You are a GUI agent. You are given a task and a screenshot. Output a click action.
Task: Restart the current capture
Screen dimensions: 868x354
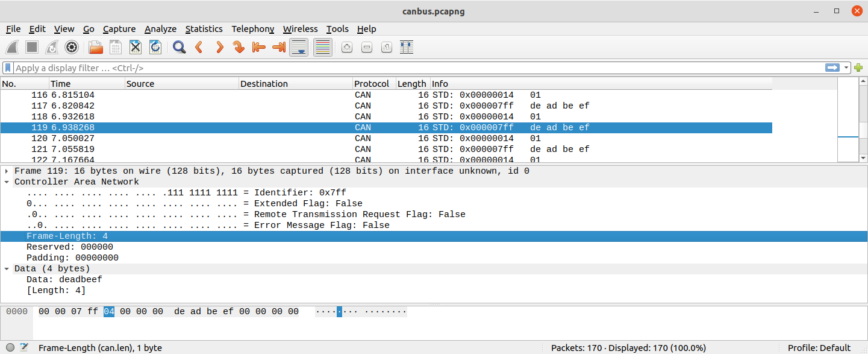tap(52, 47)
